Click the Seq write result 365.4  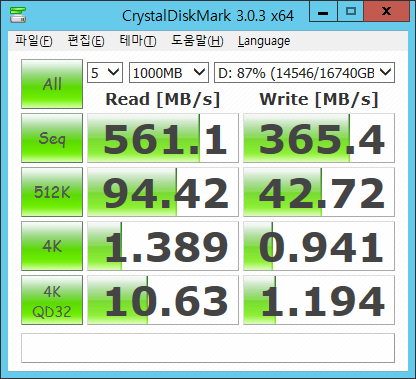coord(319,138)
